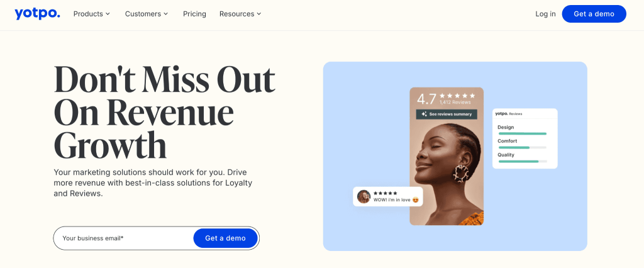Expand the Products dropdown menu
The height and width of the screenshot is (268, 644).
(x=92, y=14)
